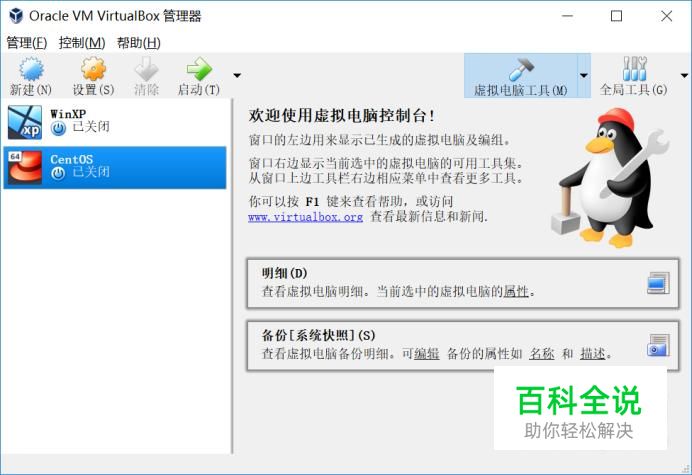Image resolution: width=692 pixels, height=475 pixels.
Task: Expand the Start (启动) dropdown arrow
Action: (237, 75)
